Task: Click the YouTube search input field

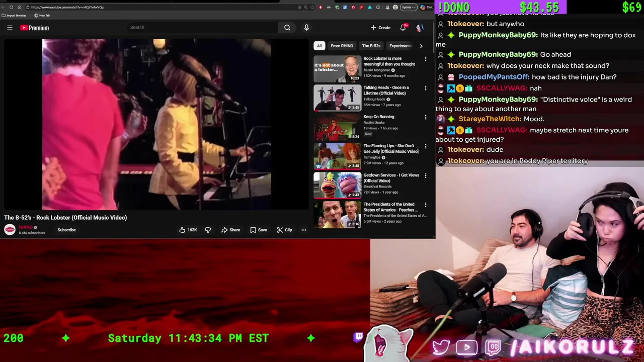Action: click(x=202, y=27)
